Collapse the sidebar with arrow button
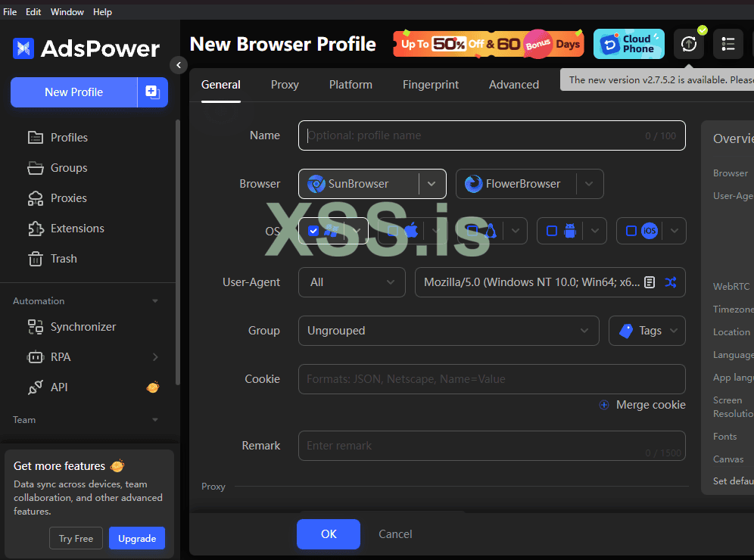754x560 pixels. [179, 65]
